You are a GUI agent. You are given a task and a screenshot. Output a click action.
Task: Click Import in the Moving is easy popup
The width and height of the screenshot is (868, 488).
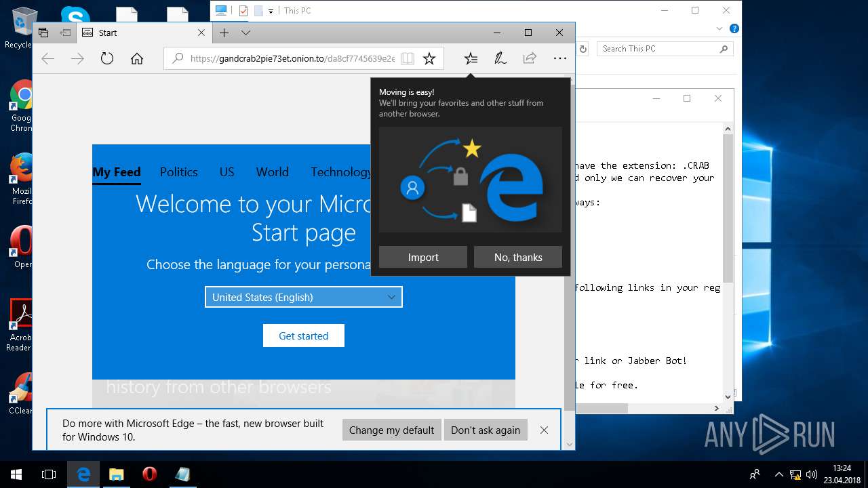(423, 257)
